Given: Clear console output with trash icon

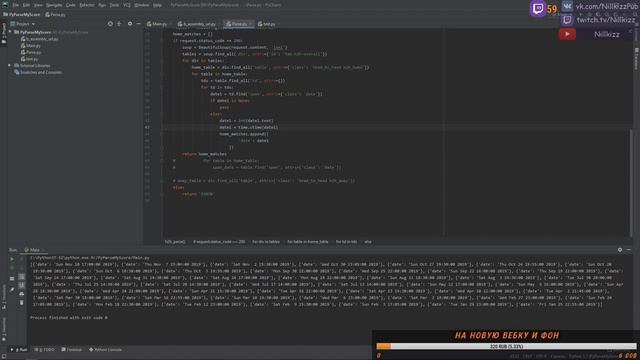Looking at the screenshot, I should click(x=22, y=302).
